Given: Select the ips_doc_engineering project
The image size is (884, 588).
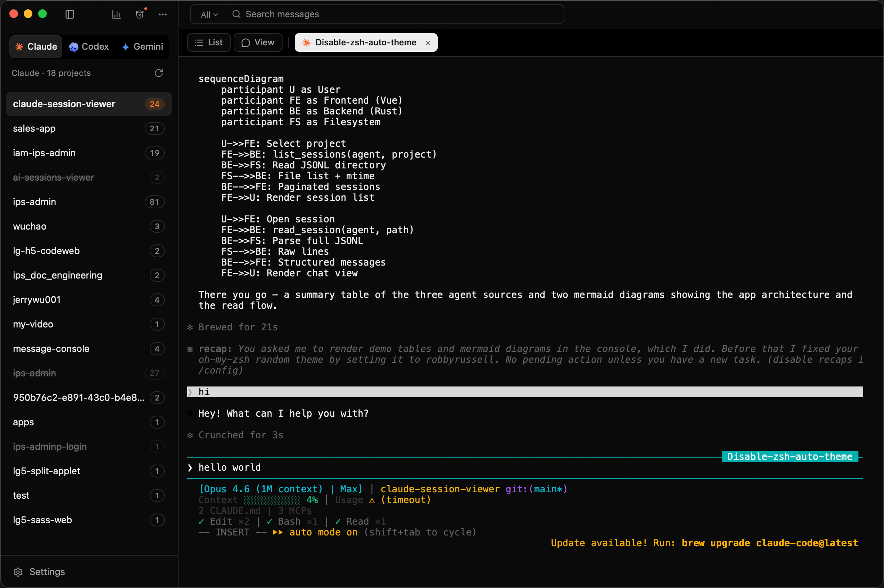Looking at the screenshot, I should point(89,275).
